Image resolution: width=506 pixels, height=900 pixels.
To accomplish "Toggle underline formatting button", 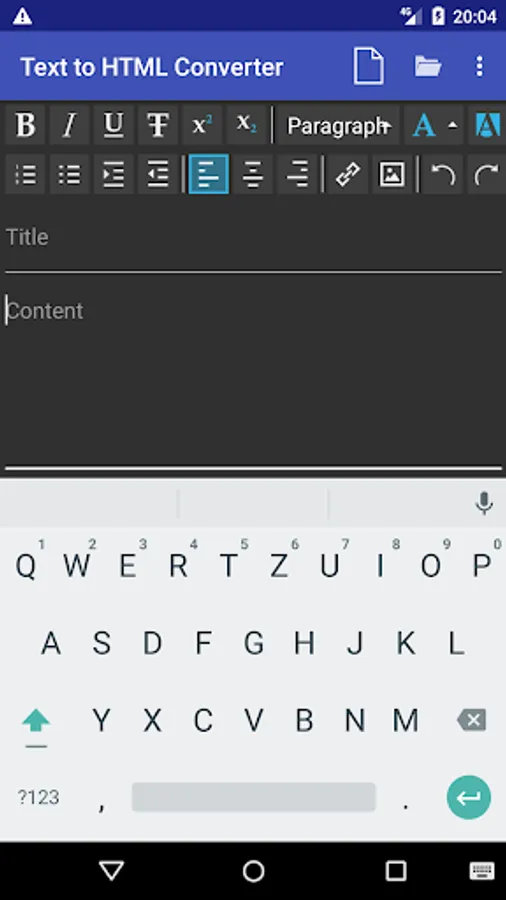I will [x=114, y=125].
